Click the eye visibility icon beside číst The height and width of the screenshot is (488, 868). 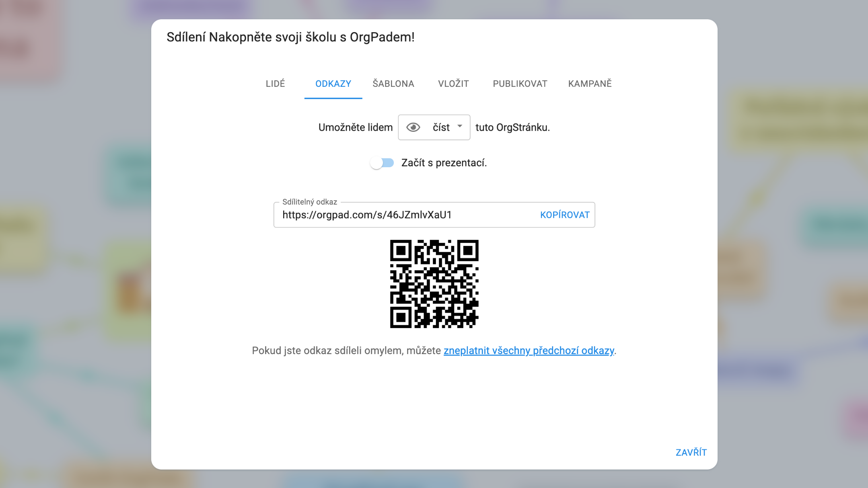click(414, 127)
